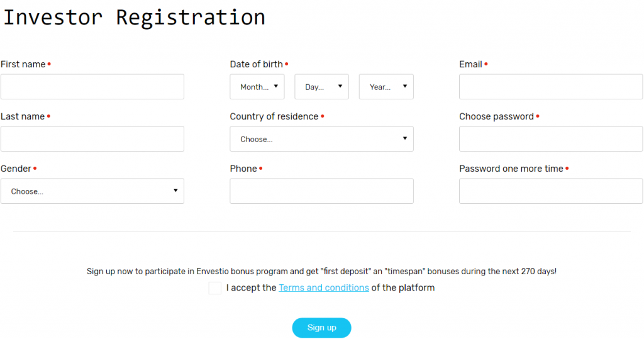Click the First name input field
This screenshot has width=644, height=339.
point(92,87)
